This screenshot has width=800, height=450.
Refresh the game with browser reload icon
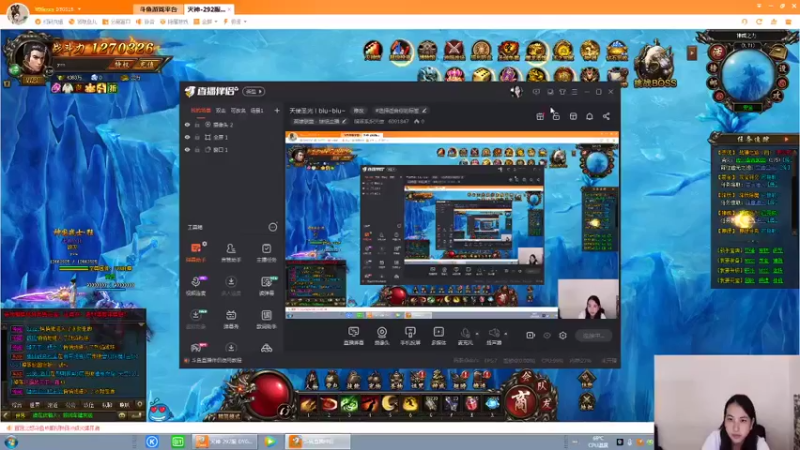point(759,22)
